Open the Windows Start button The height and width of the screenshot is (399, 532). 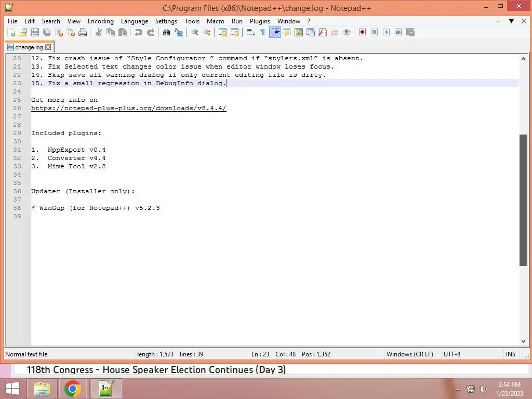tap(12, 389)
